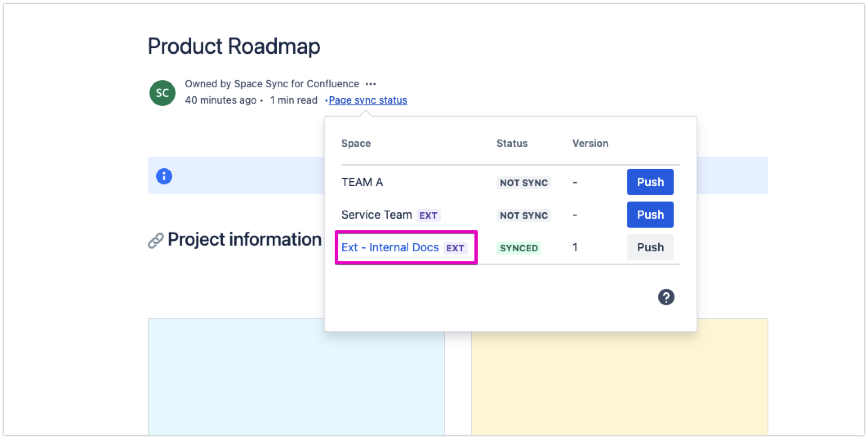Open the help question mark icon
Viewport: 868px width, 439px height.
[666, 297]
